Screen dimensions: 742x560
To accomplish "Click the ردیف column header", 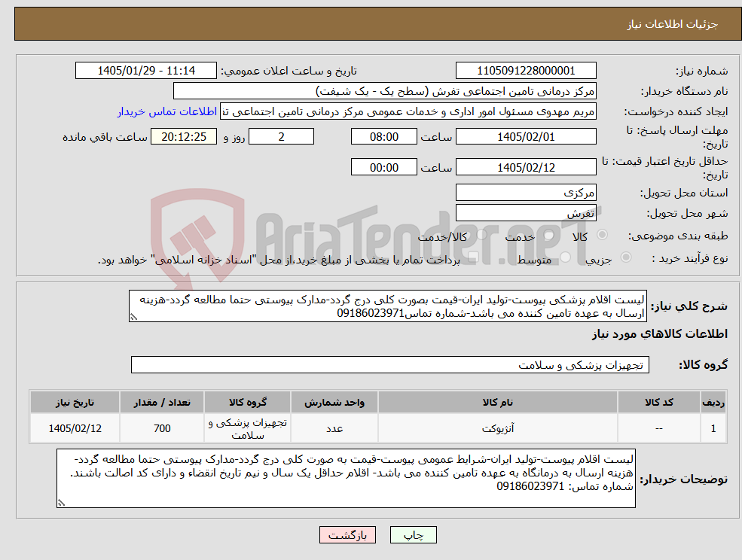I will tap(713, 403).
